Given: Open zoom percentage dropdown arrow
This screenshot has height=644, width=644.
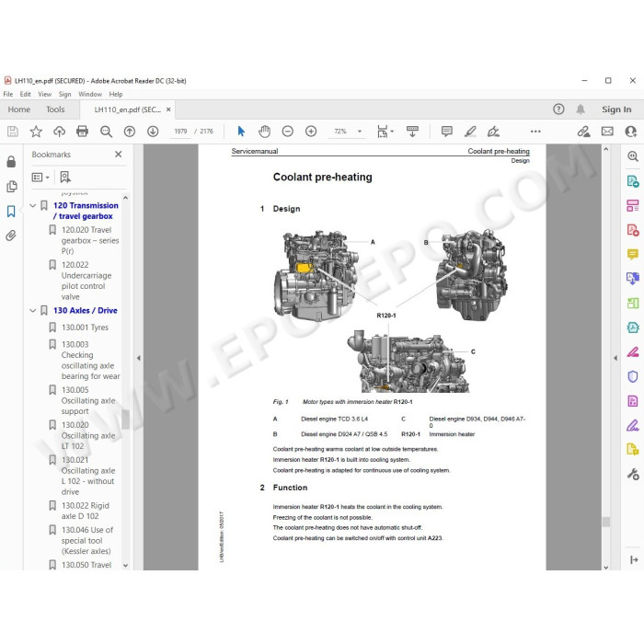Looking at the screenshot, I should [360, 132].
